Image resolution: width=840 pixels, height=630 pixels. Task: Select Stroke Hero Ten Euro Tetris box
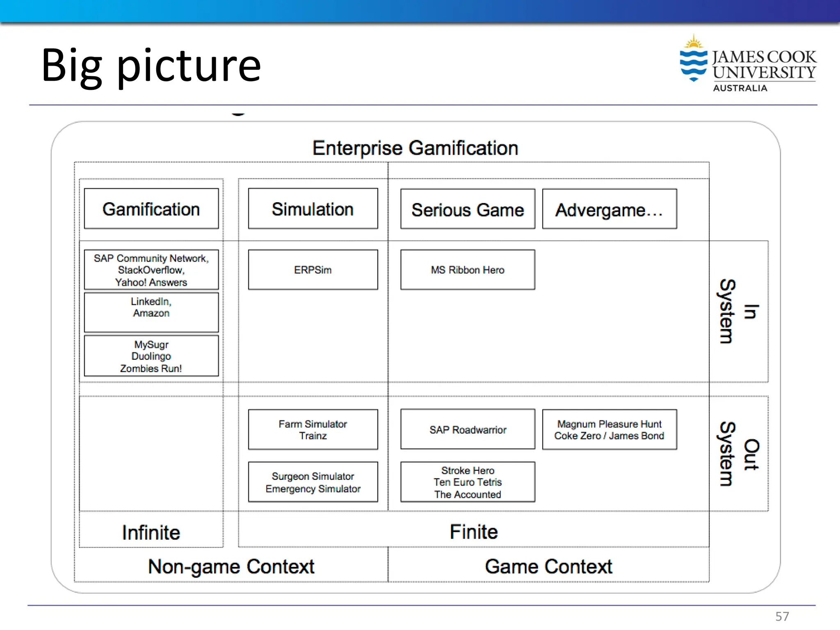[468, 482]
